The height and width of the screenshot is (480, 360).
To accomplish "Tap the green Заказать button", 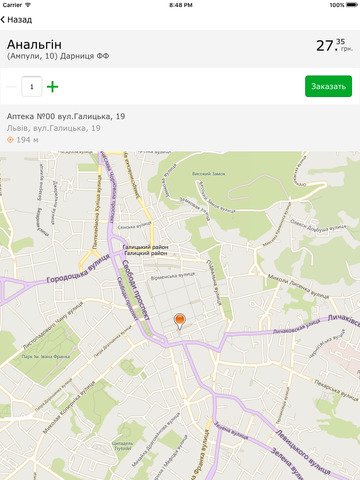I will pos(328,86).
